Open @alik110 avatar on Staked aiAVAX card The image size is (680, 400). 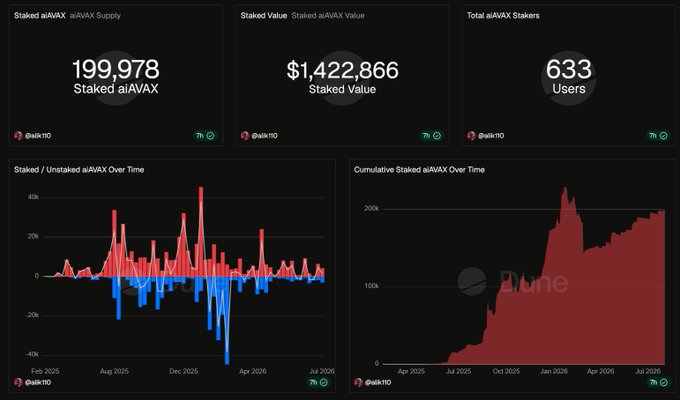coord(18,136)
